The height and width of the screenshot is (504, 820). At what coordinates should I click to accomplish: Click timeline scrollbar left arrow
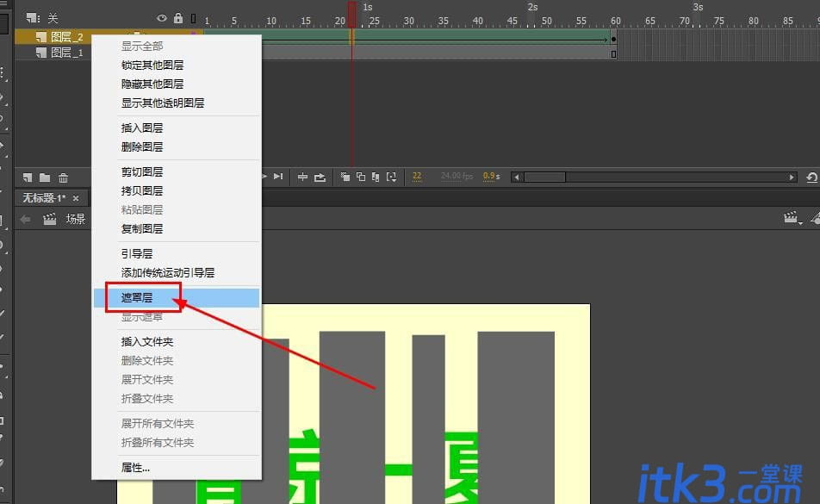517,177
